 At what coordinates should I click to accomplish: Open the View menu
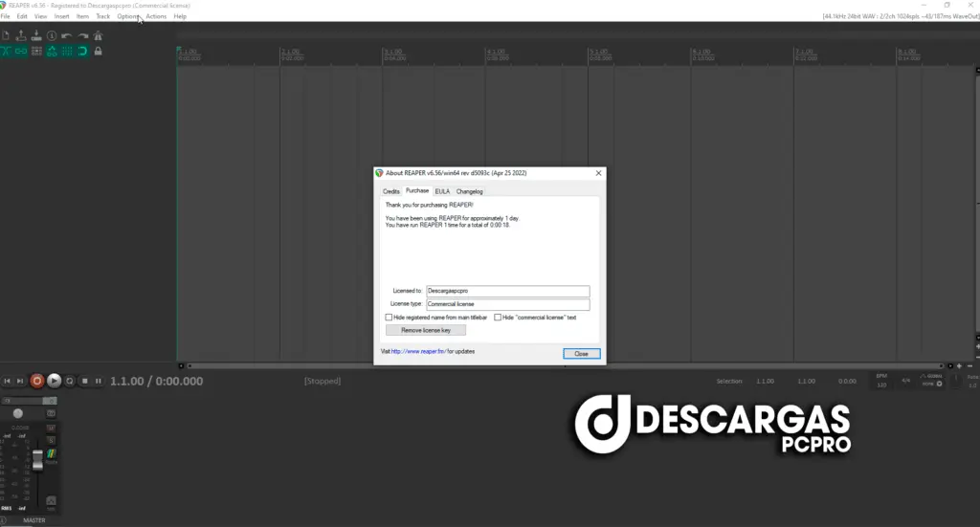click(40, 16)
